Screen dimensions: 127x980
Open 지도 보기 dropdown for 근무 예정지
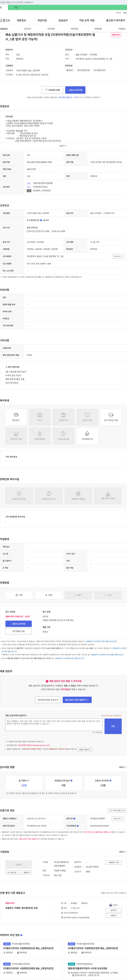click(x=118, y=256)
